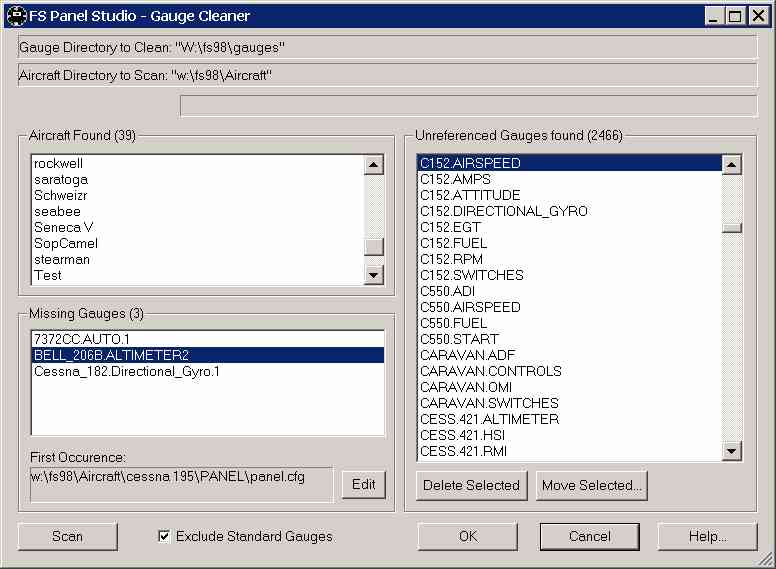Viewport: 776px width, 569px height.
Task: Select missing gauge Cessna_182.Directional_Gyro.1
Action: tap(208, 371)
